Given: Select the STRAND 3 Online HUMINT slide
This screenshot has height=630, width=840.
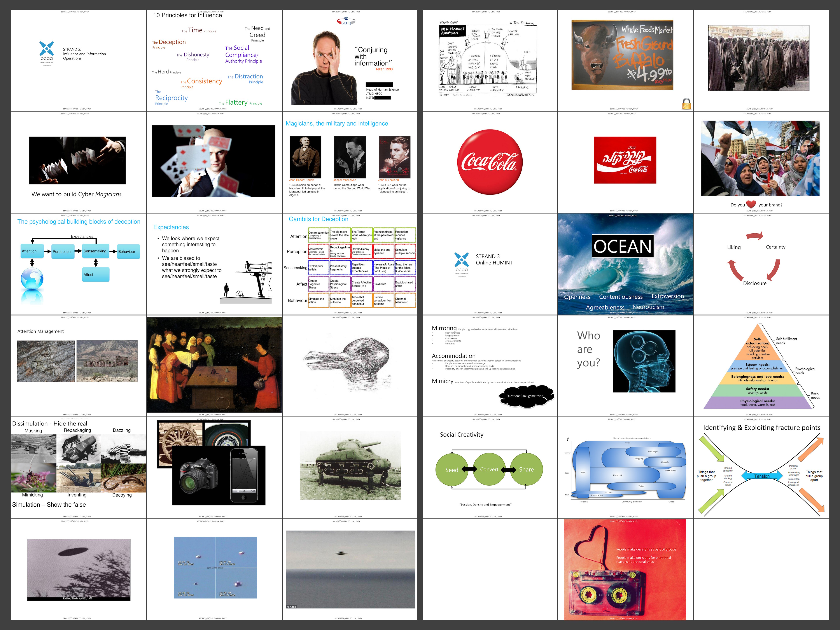Looking at the screenshot, I should click(490, 264).
